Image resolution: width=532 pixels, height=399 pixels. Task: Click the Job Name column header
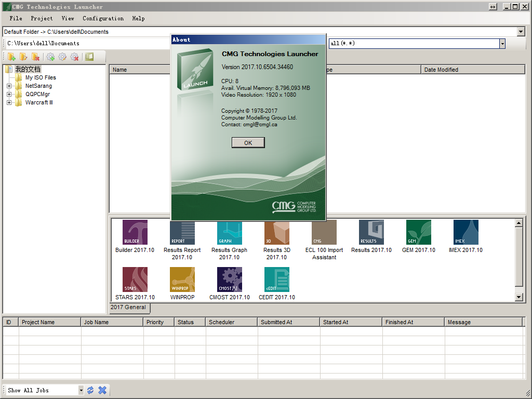pyautogui.click(x=112, y=322)
